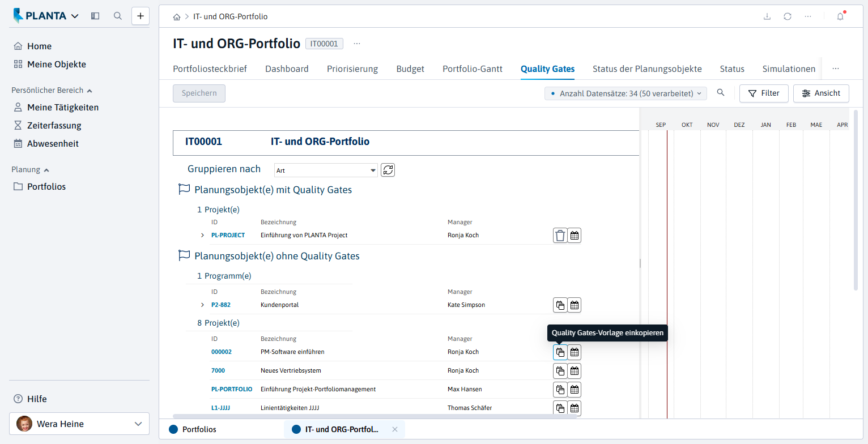This screenshot has height=444, width=868.
Task: Open the notifications bell
Action: (x=840, y=16)
